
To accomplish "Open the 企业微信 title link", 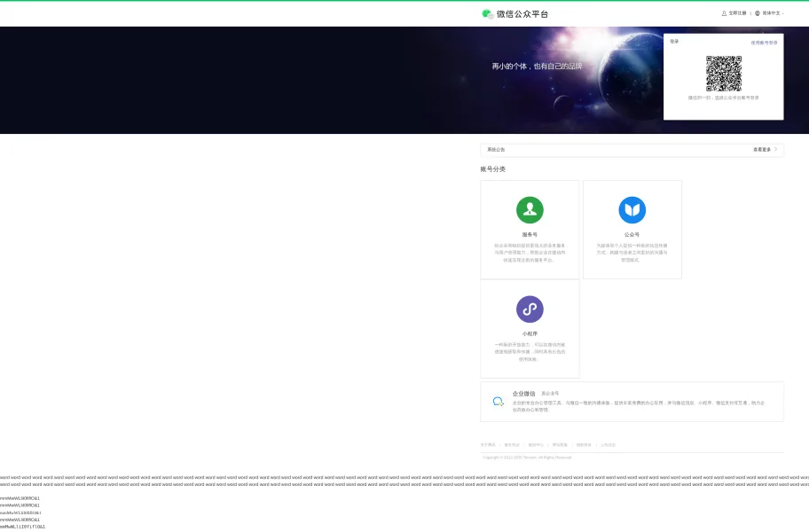I will 523,394.
